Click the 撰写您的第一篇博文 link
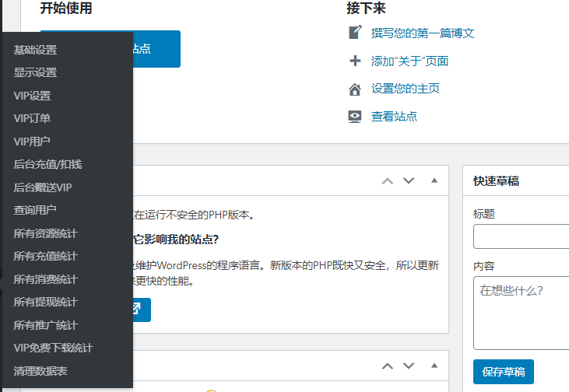 click(x=423, y=33)
